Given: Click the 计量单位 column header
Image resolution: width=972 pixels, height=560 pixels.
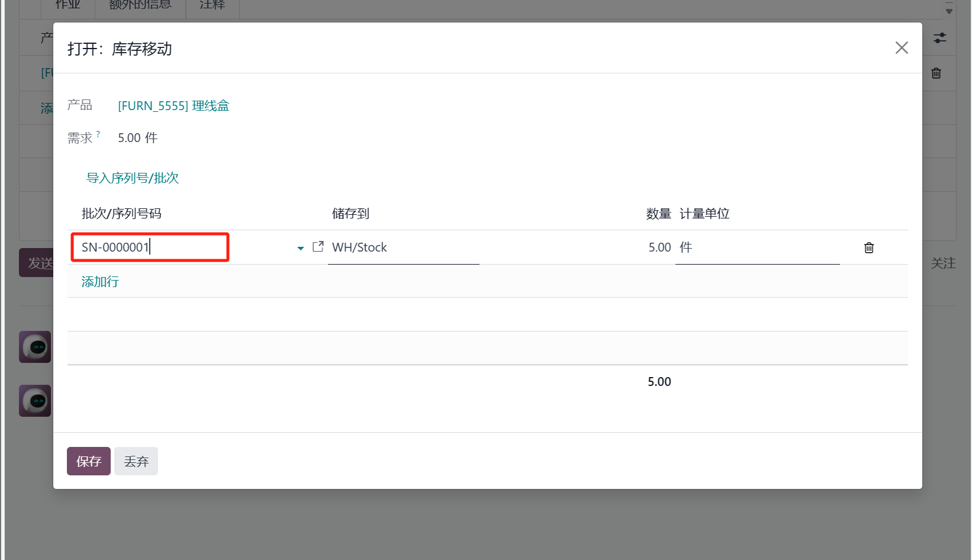Looking at the screenshot, I should click(x=704, y=214).
